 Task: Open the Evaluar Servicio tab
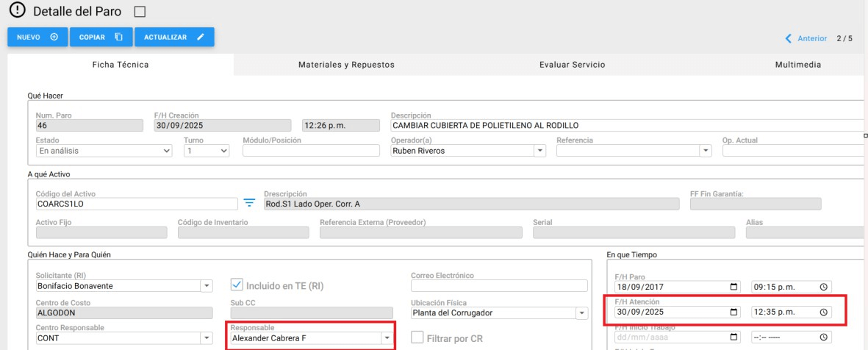(x=572, y=65)
